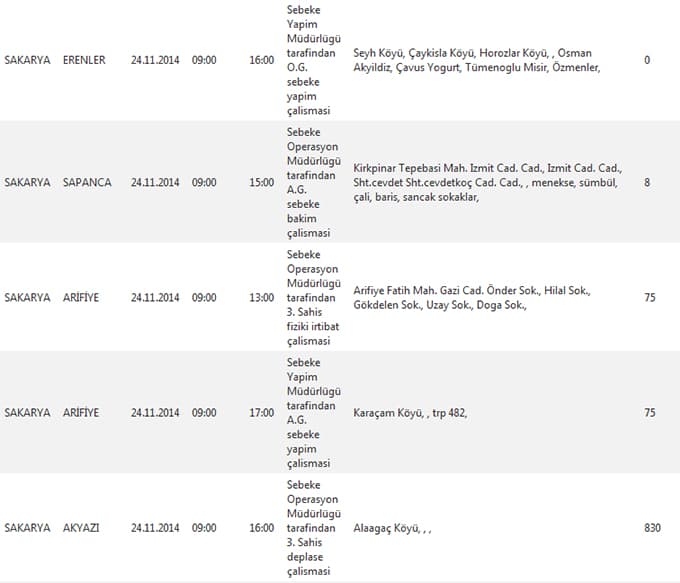
Task: Select end time 15:00 in SAPANCA row
Action: coord(262,182)
